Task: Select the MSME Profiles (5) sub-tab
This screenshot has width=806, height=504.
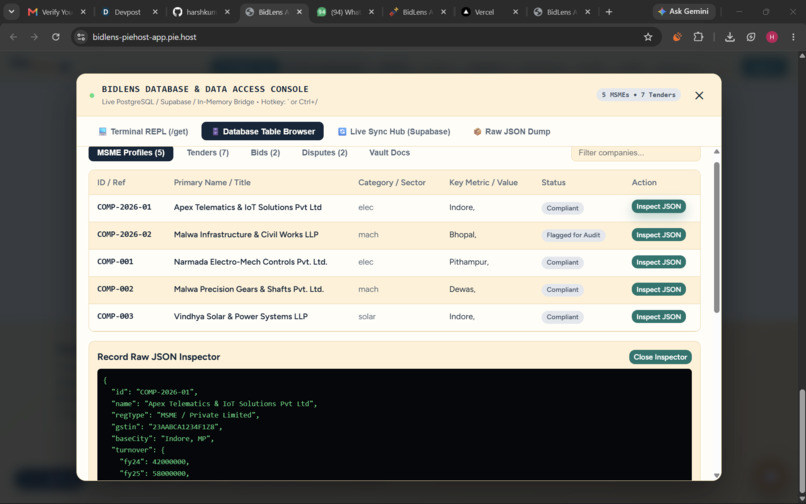Action: coord(131,153)
